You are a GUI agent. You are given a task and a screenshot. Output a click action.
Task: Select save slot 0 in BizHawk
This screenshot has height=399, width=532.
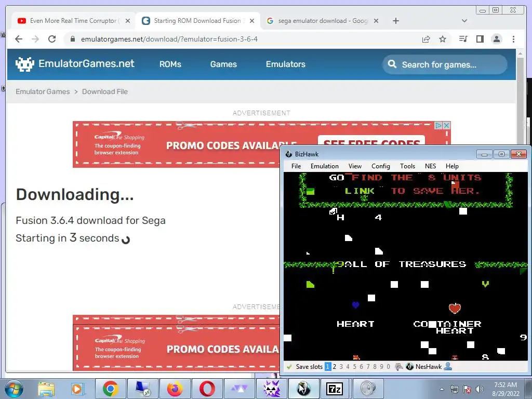[389, 367]
